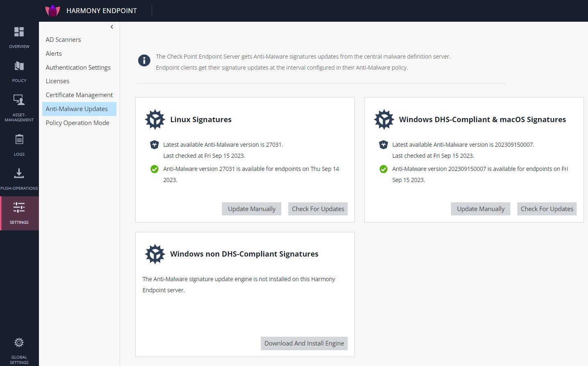
Task: Open Certificate Management page
Action: [x=79, y=95]
